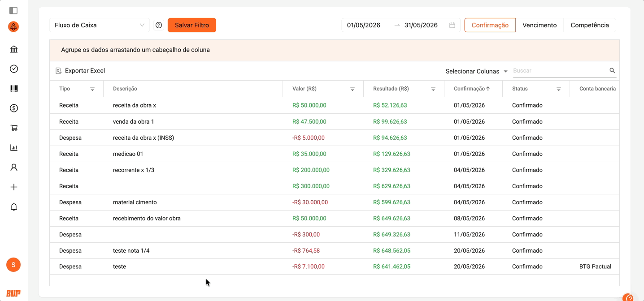Switch to the Competência tab

[590, 25]
